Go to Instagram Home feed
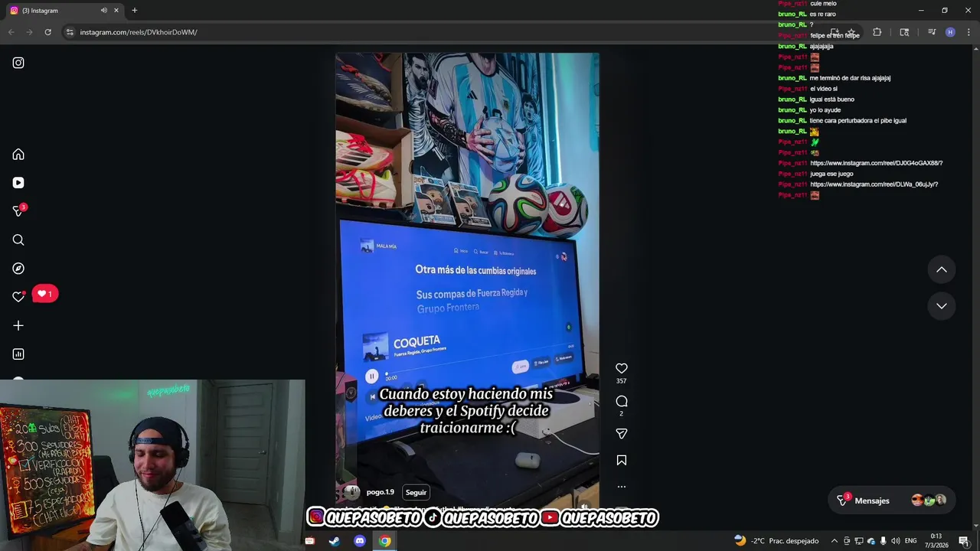This screenshot has height=551, width=980. 18,155
